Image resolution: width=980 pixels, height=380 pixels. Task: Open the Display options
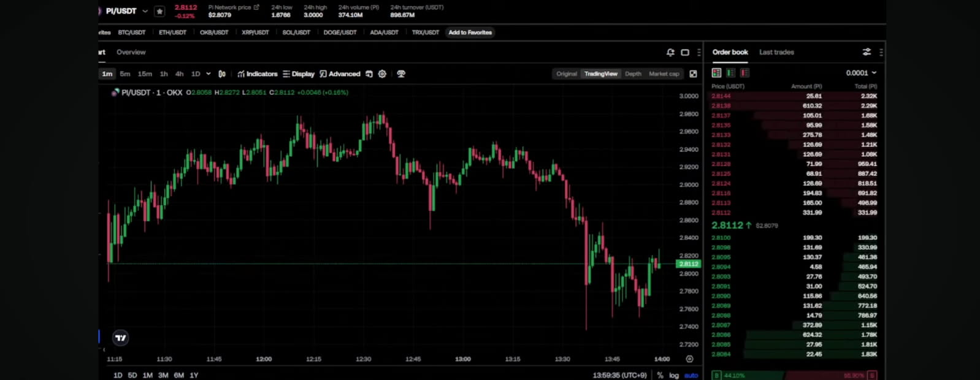click(x=299, y=74)
